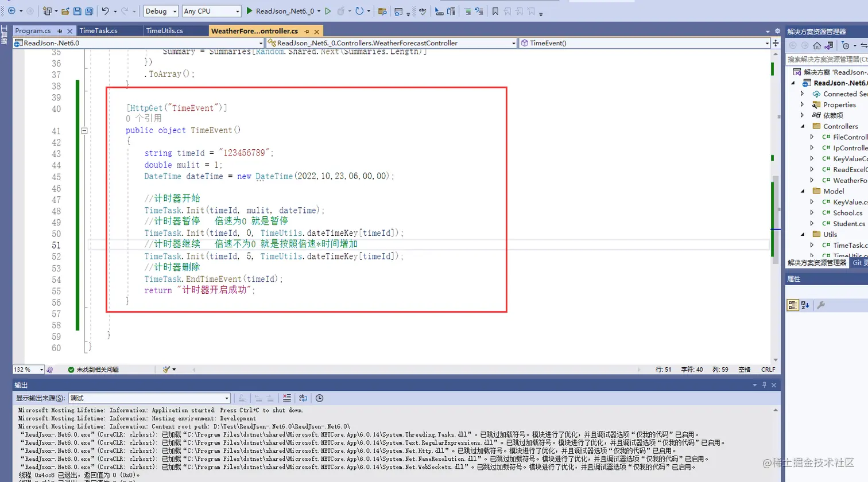868x482 pixels.
Task: Close the WeatherFore...ontroller.cs tab
Action: coord(316,32)
